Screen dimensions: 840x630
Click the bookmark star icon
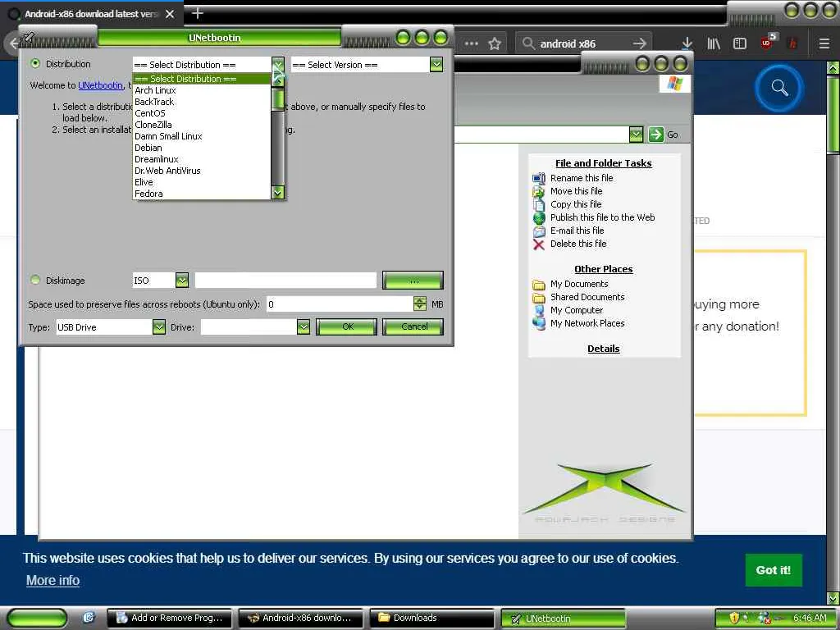(x=495, y=43)
